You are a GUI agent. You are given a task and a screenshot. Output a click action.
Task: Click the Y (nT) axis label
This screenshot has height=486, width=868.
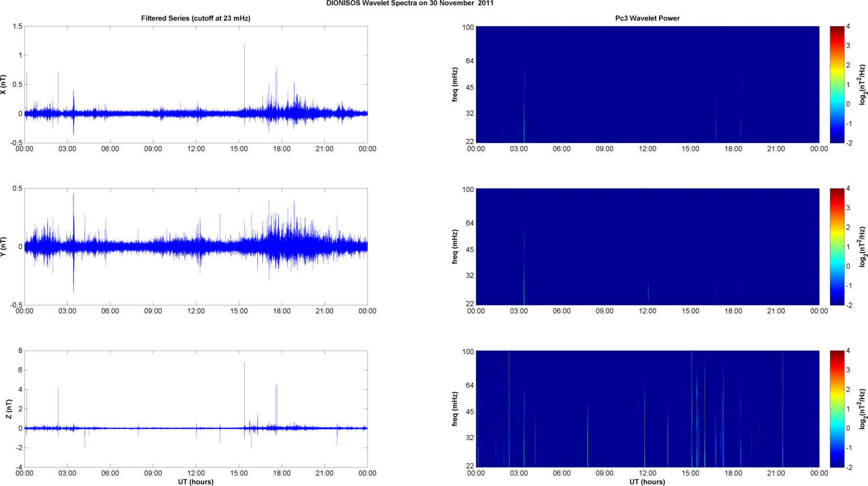(x=3, y=247)
